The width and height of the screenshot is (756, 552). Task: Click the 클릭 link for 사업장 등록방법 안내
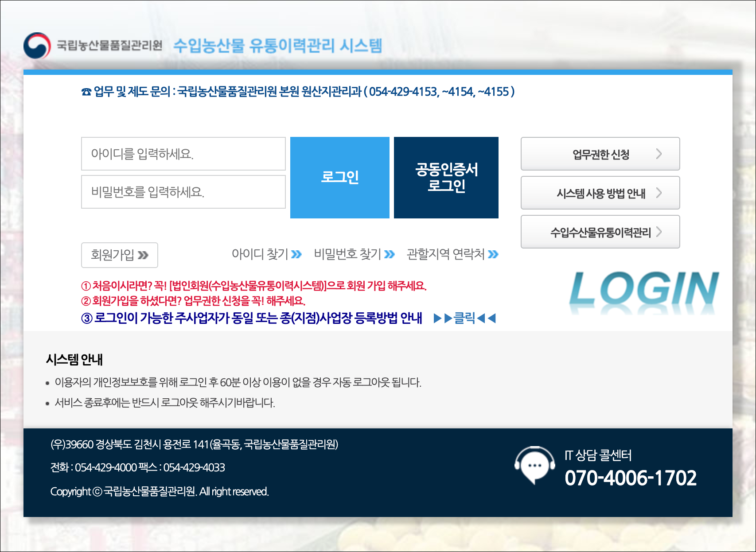[464, 318]
